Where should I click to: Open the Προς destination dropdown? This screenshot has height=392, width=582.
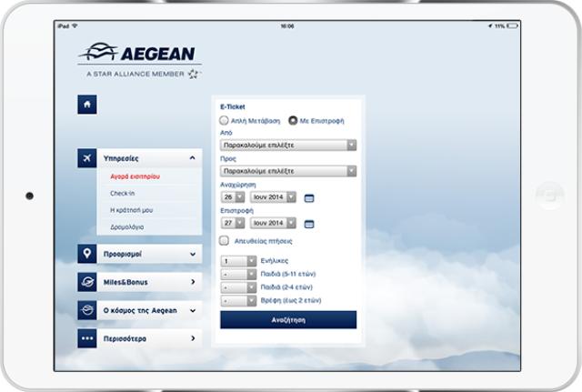[287, 170]
